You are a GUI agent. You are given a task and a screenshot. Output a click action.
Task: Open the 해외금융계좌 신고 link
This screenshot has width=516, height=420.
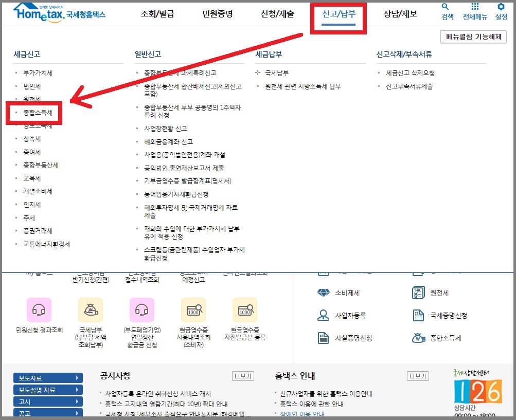click(168, 141)
